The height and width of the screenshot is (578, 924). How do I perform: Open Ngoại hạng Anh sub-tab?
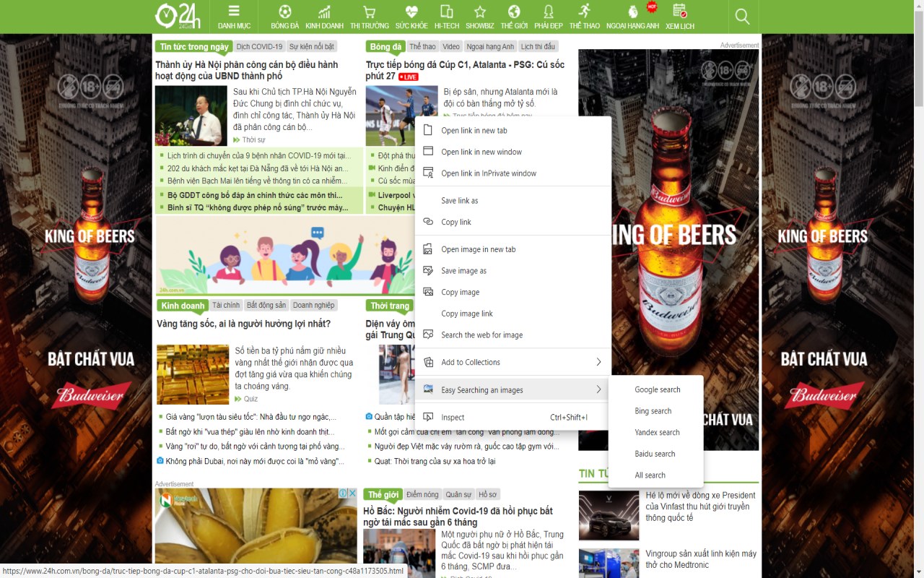490,47
